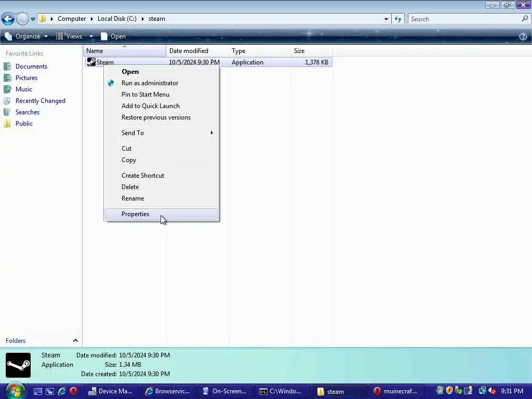This screenshot has width=532, height=399.
Task: Launch Opera from Quick Launch
Action: (73, 391)
